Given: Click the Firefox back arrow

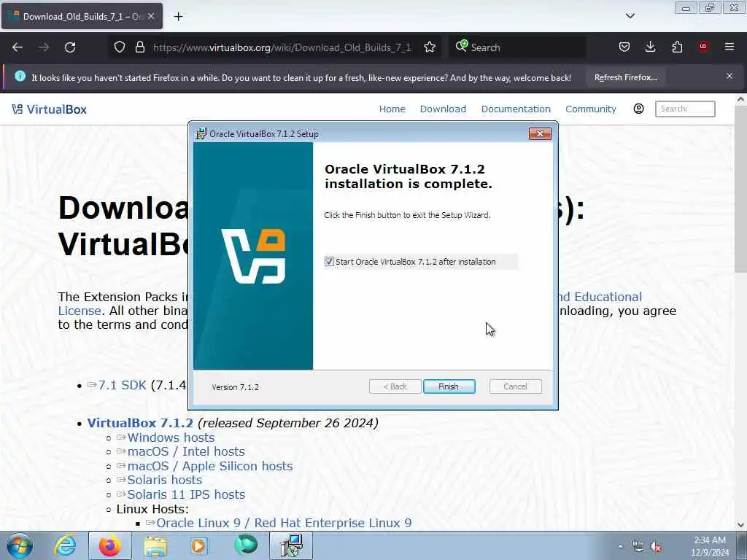Looking at the screenshot, I should click(x=18, y=47).
